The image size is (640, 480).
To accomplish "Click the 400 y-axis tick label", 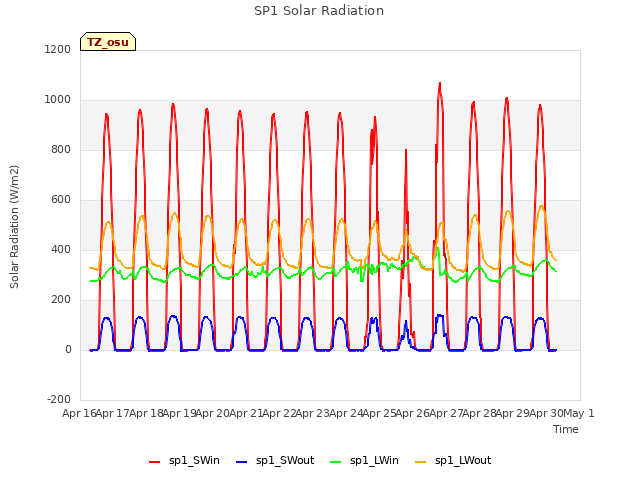I will 61,249.
